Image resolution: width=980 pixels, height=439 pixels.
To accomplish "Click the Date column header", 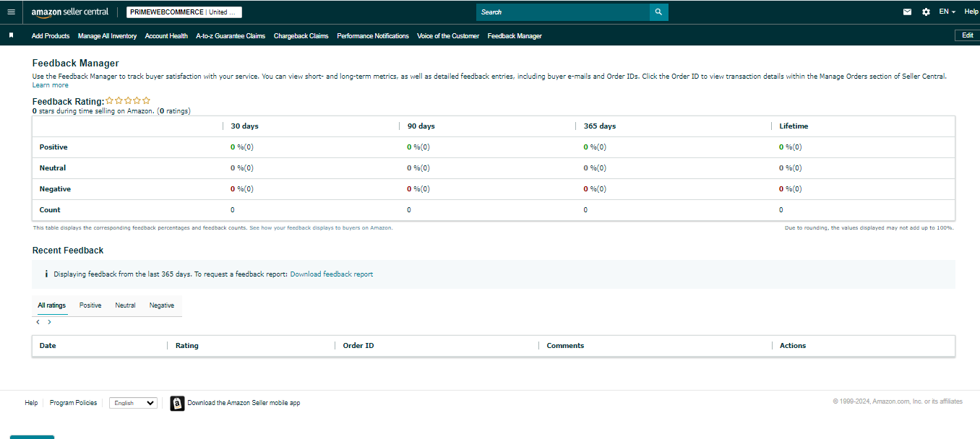I will (48, 346).
